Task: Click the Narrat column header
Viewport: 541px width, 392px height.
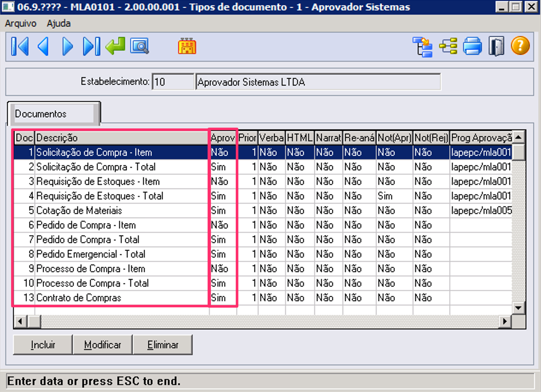Action: pyautogui.click(x=328, y=138)
